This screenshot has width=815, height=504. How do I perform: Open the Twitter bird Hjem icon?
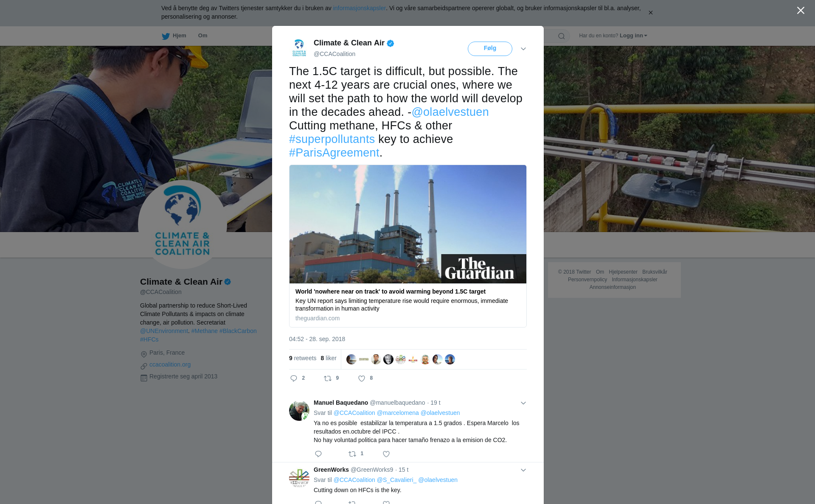tap(166, 36)
